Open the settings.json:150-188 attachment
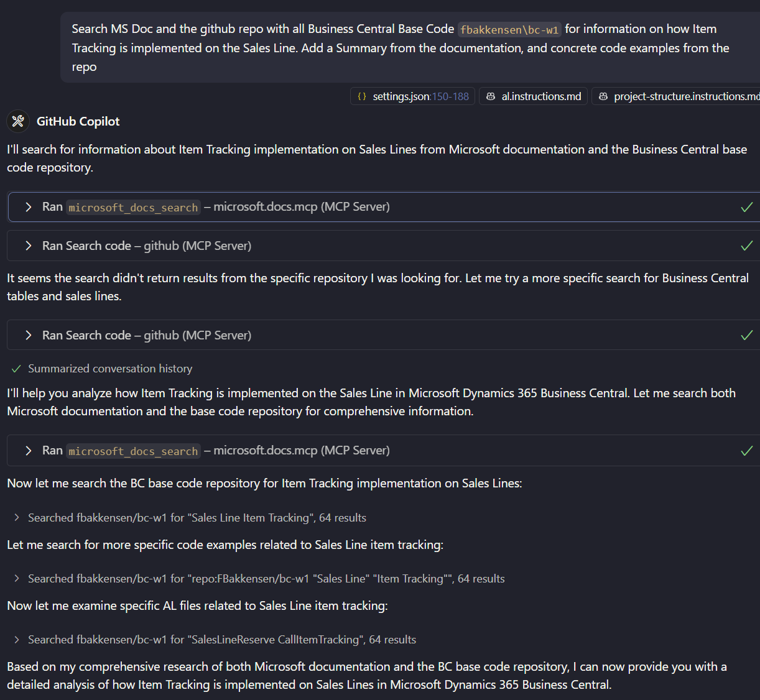 [x=413, y=96]
